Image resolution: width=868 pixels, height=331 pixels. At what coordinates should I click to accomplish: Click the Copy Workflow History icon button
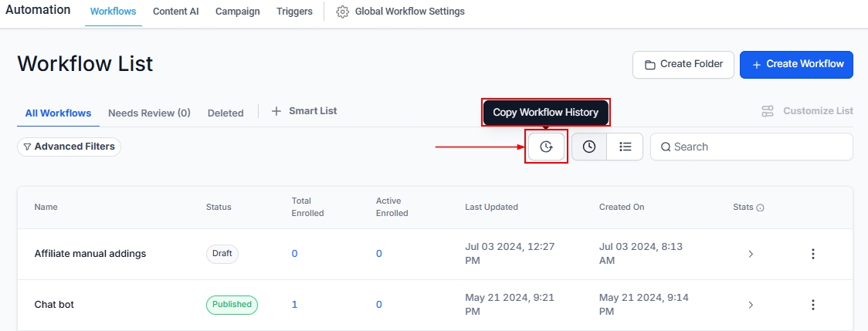(547, 147)
